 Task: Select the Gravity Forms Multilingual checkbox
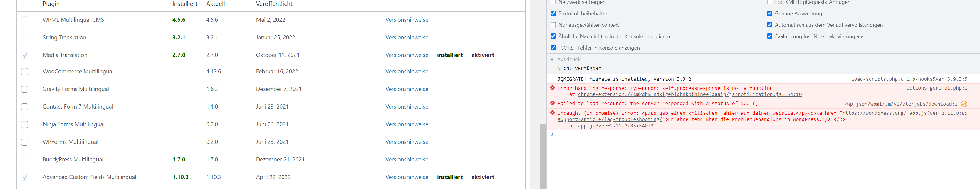[25, 89]
